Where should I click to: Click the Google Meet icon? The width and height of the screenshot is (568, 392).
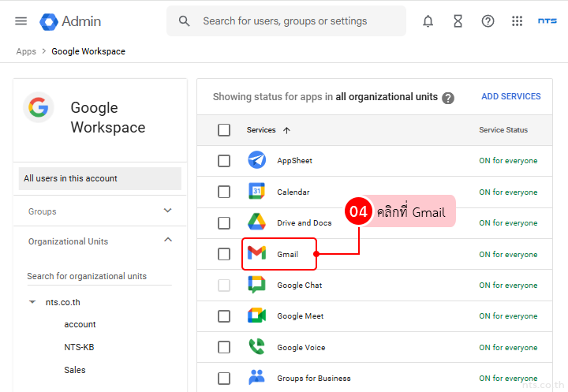(257, 315)
